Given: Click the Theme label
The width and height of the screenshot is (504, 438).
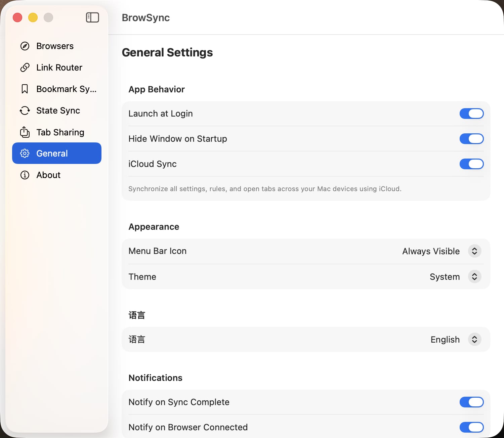Looking at the screenshot, I should pos(142,277).
